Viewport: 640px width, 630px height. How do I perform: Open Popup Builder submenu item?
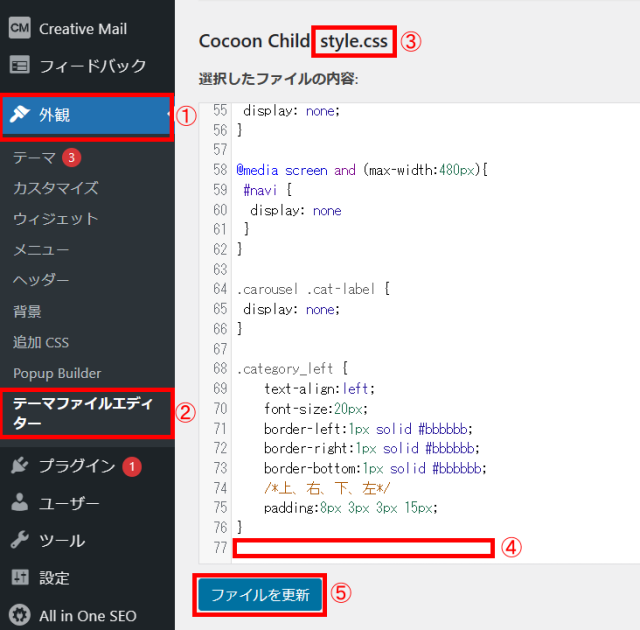pos(57,373)
